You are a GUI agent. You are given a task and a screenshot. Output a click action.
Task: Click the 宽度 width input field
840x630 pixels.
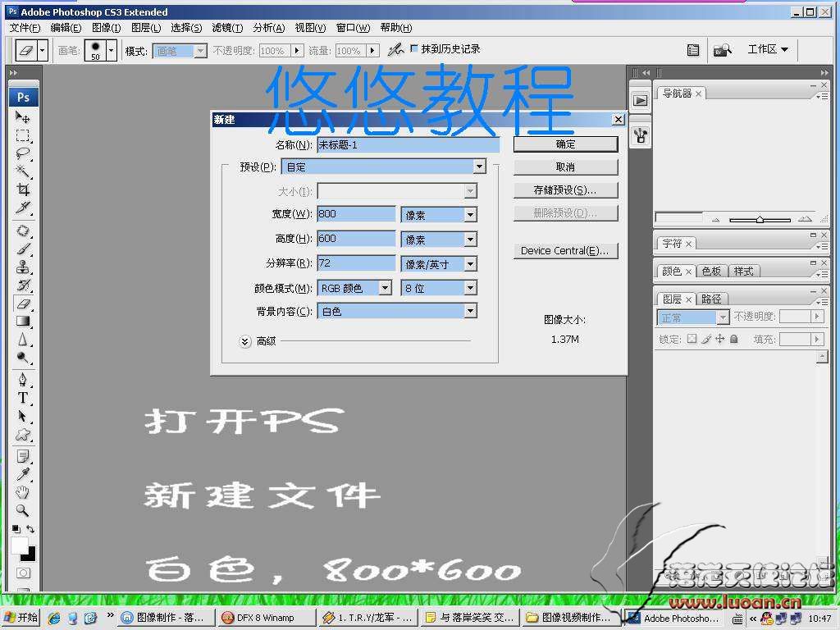click(356, 214)
